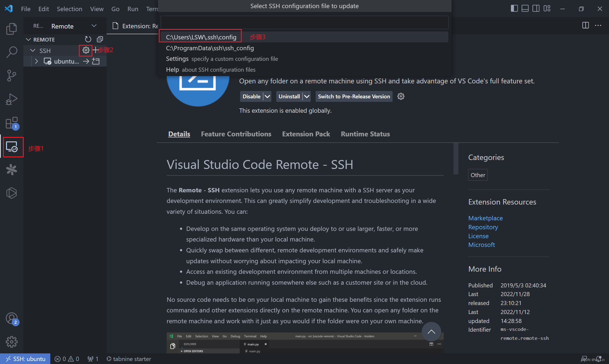Toggle the secondary side bar layout

point(536,9)
